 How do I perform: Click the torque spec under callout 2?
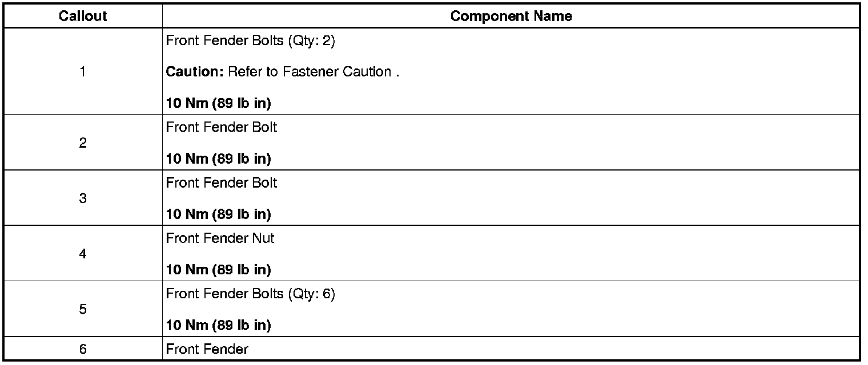pyautogui.click(x=218, y=159)
